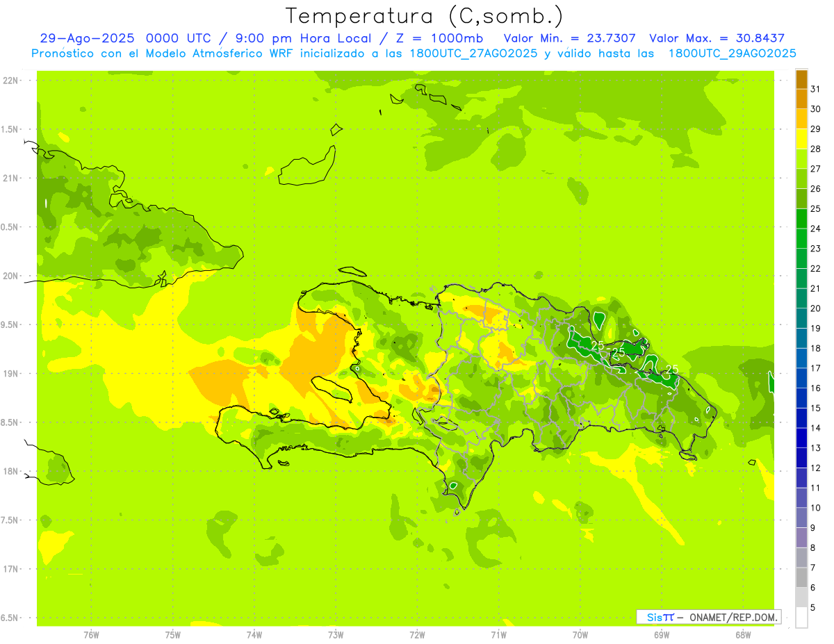Click the legend swatch between 6 and 7
This screenshot has width=834, height=644.
[801, 577]
